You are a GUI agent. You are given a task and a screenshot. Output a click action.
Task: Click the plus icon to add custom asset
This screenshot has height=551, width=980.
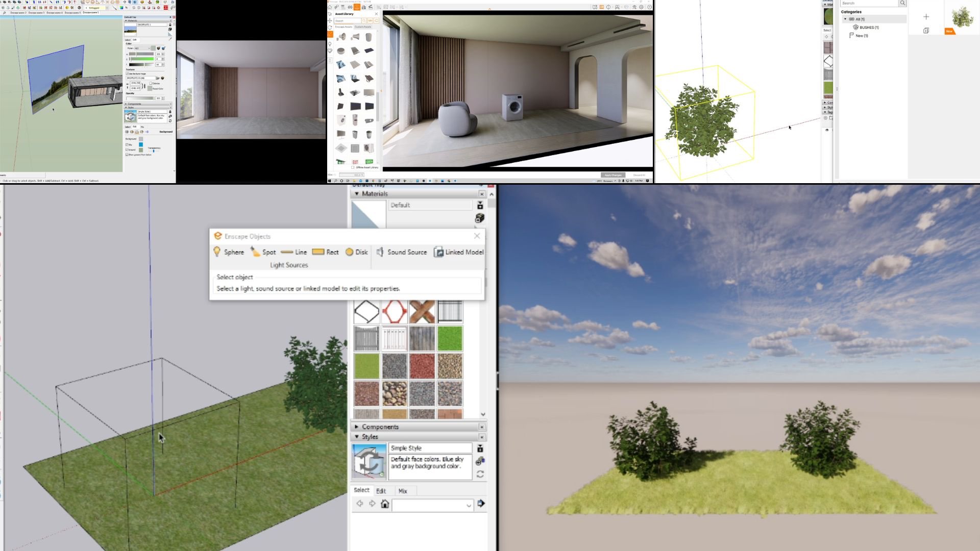point(926,17)
